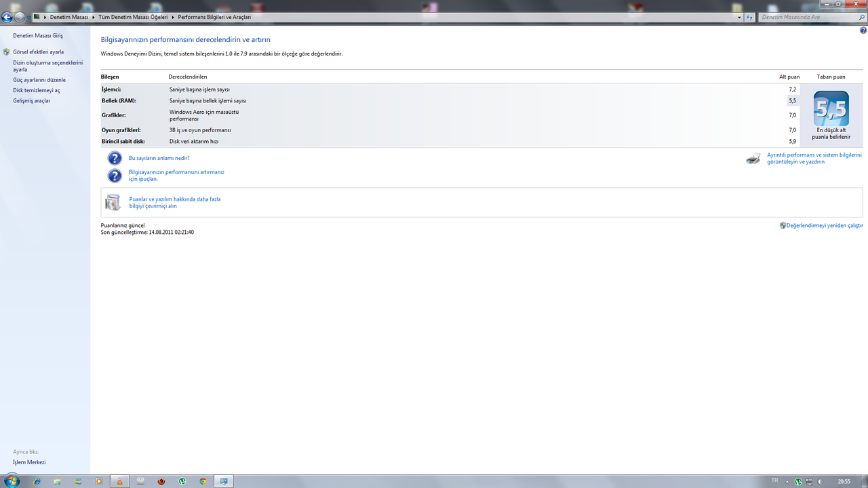The width and height of the screenshot is (868, 488).
Task: Open address bar history dropdown arrow
Action: click(741, 17)
